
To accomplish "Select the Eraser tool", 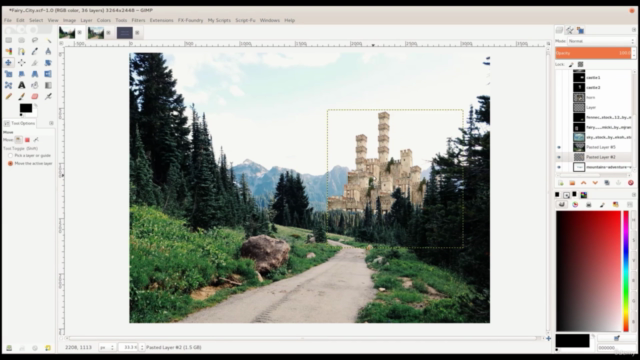I will click(35, 97).
